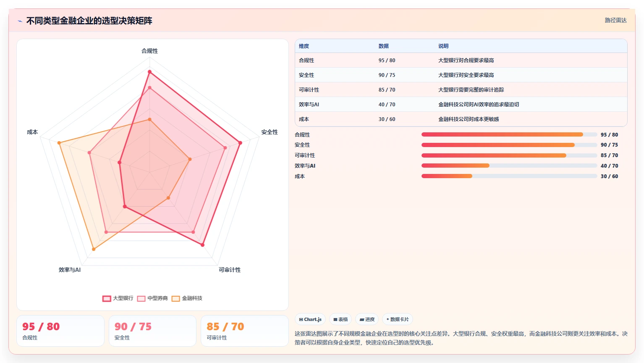Click the 成本 progress bar
The width and height of the screenshot is (644, 363).
[509, 176]
